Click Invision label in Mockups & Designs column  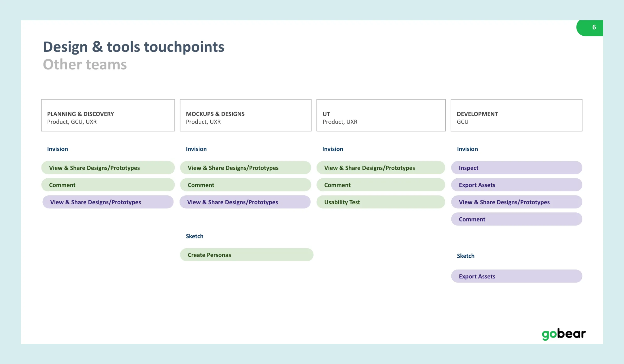click(196, 149)
